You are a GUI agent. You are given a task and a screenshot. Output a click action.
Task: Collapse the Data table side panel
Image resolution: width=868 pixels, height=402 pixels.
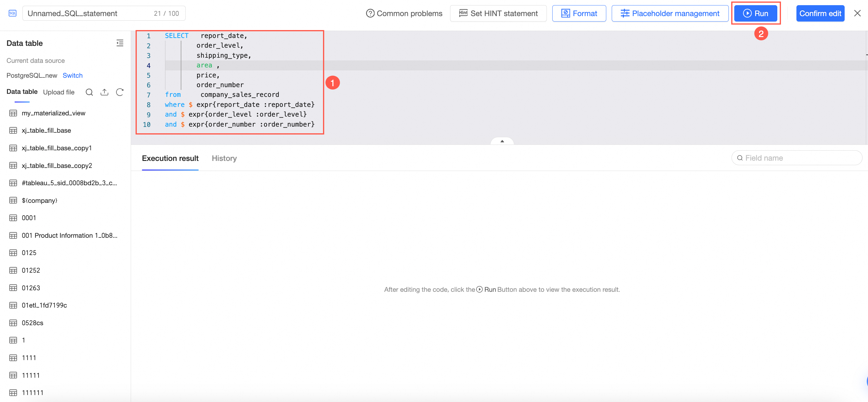pyautogui.click(x=119, y=43)
